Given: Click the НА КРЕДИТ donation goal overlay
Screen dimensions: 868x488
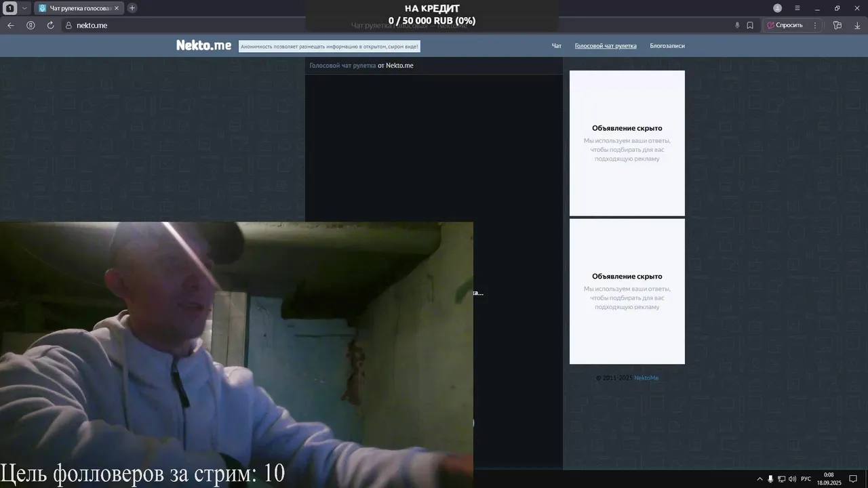Looking at the screenshot, I should [x=432, y=14].
